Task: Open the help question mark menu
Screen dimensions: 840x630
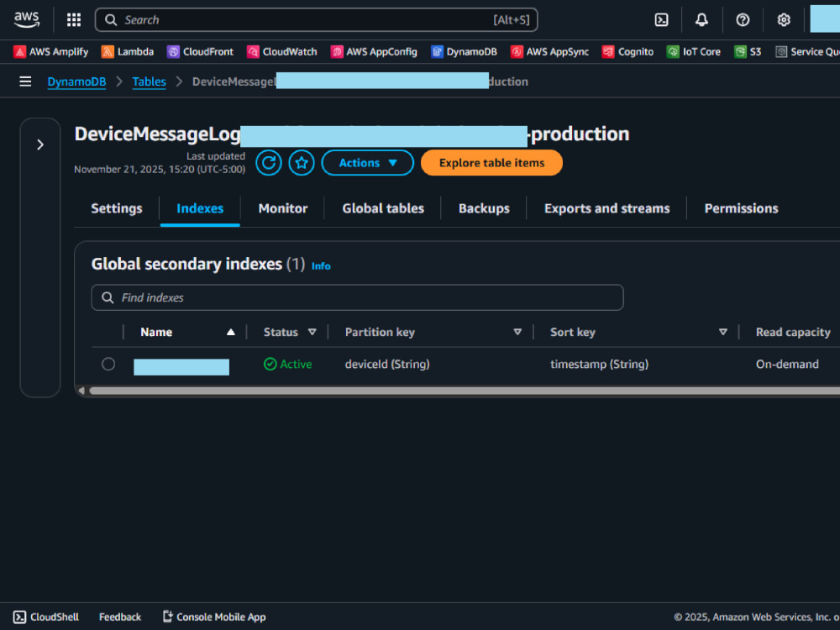Action: pyautogui.click(x=743, y=20)
